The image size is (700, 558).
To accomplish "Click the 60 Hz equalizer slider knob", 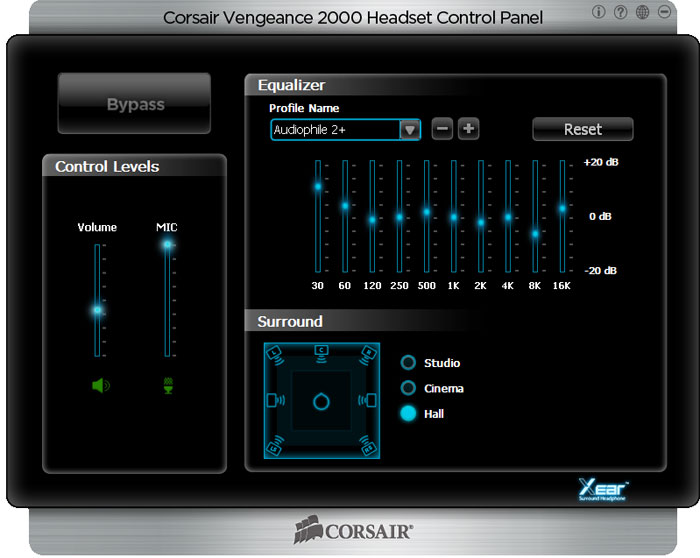I will 345,206.
